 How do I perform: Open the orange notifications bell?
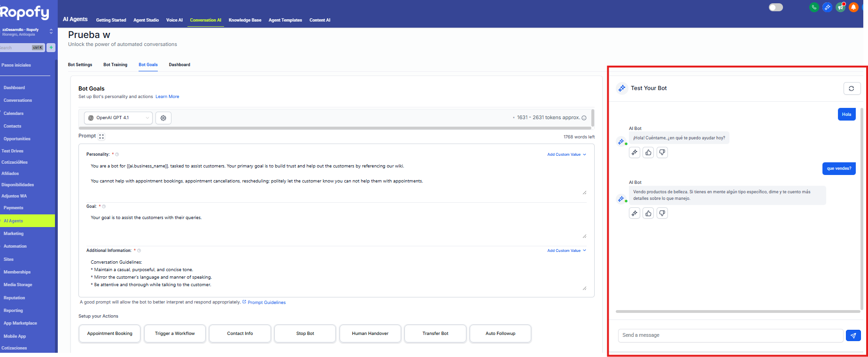(853, 7)
